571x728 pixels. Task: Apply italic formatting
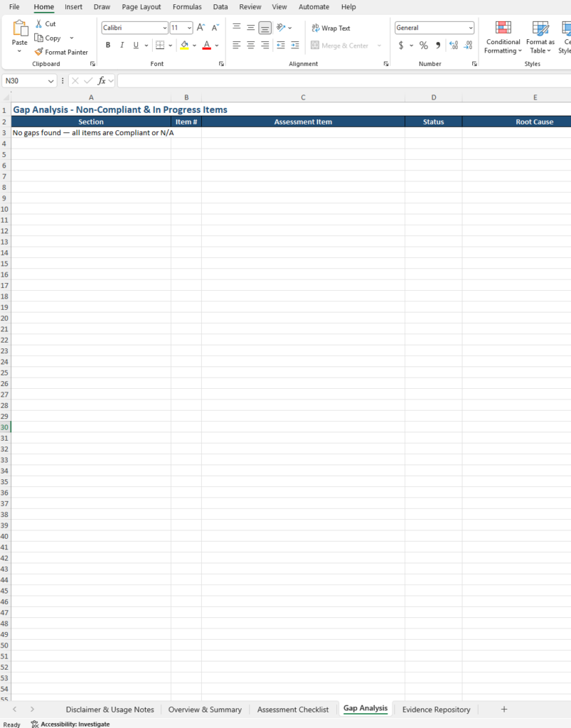(122, 45)
